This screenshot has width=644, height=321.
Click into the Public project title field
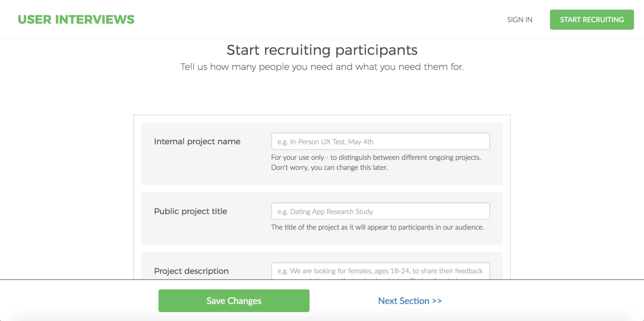(380, 212)
